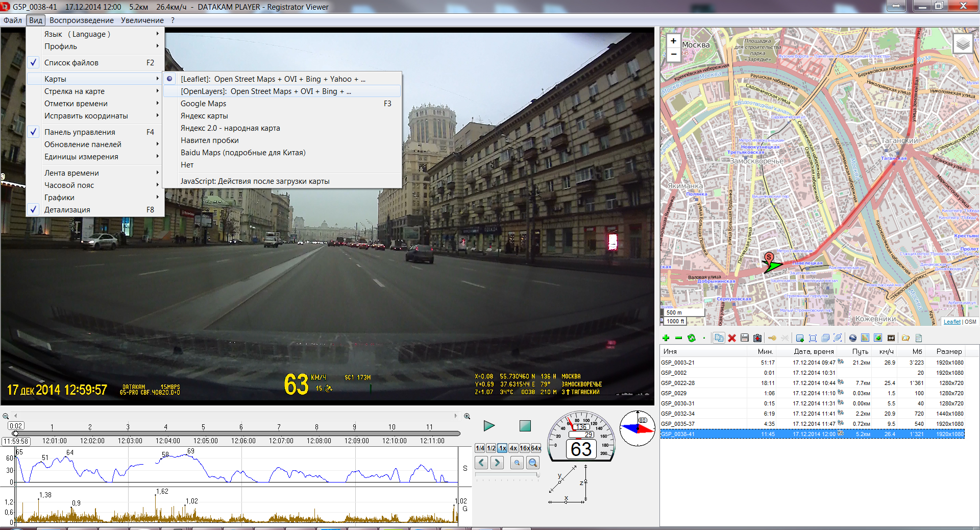Screen dimensions: 980x530
Task: Set playback speed to 1/4
Action: pyautogui.click(x=480, y=448)
